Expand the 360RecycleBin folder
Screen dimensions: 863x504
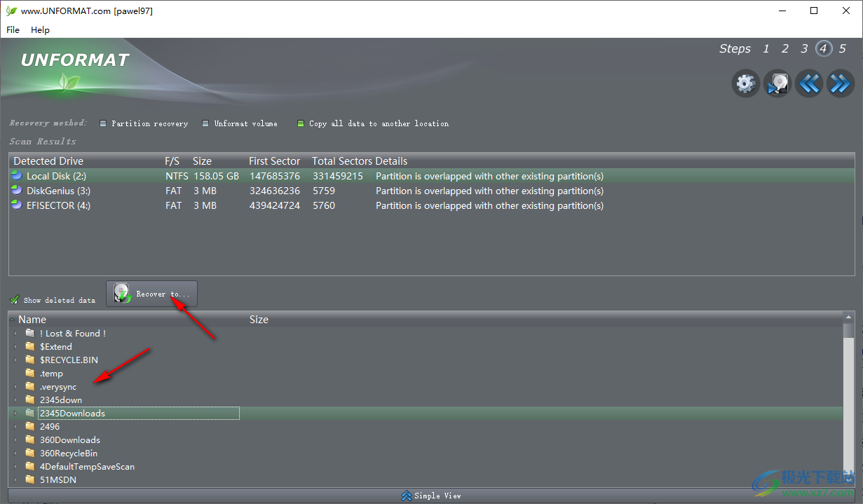pyautogui.click(x=15, y=454)
